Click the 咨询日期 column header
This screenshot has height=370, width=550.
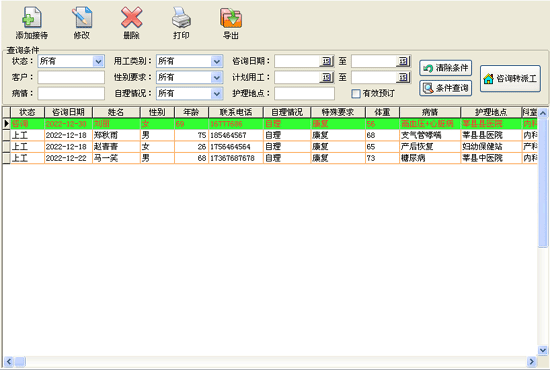coord(68,112)
